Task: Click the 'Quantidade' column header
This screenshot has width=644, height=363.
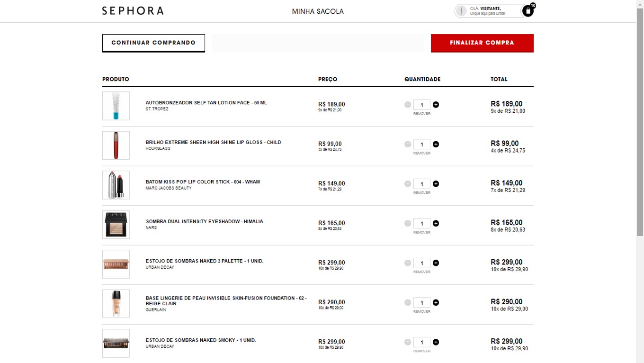Action: pyautogui.click(x=422, y=79)
